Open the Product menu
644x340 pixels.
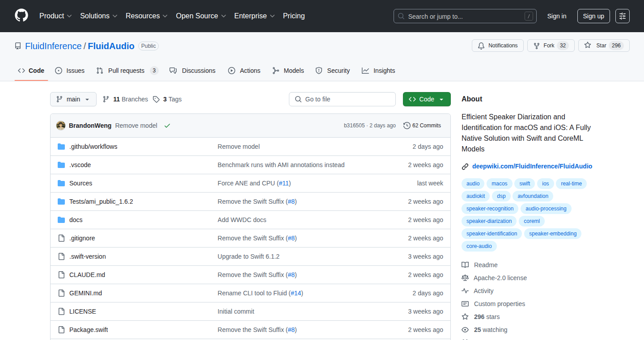pyautogui.click(x=55, y=16)
